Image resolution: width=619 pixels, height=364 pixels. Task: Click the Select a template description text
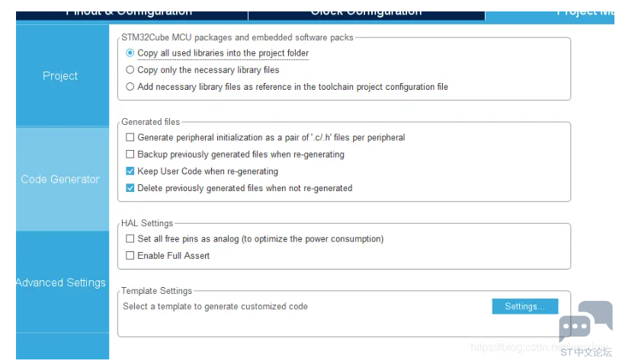pos(215,306)
